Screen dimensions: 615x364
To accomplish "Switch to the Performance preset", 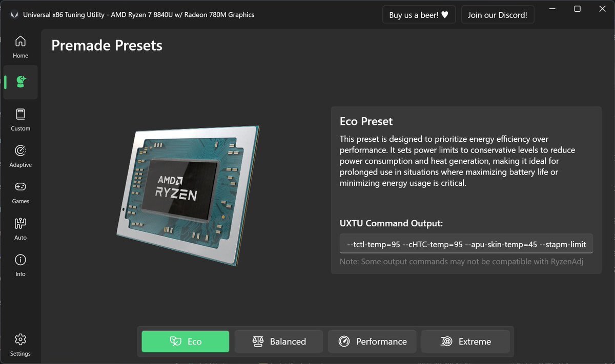I will click(x=372, y=341).
